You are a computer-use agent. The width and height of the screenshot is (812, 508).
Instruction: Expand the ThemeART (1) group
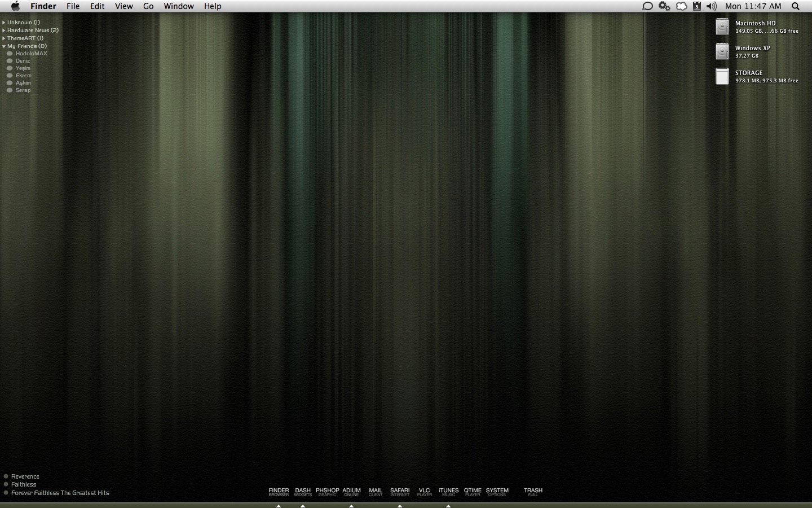point(4,38)
